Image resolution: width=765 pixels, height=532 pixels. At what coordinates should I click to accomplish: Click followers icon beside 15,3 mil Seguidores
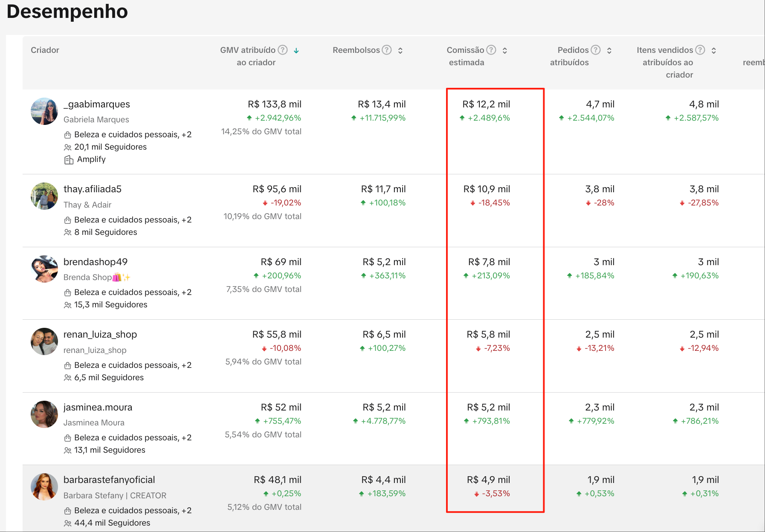[67, 305]
